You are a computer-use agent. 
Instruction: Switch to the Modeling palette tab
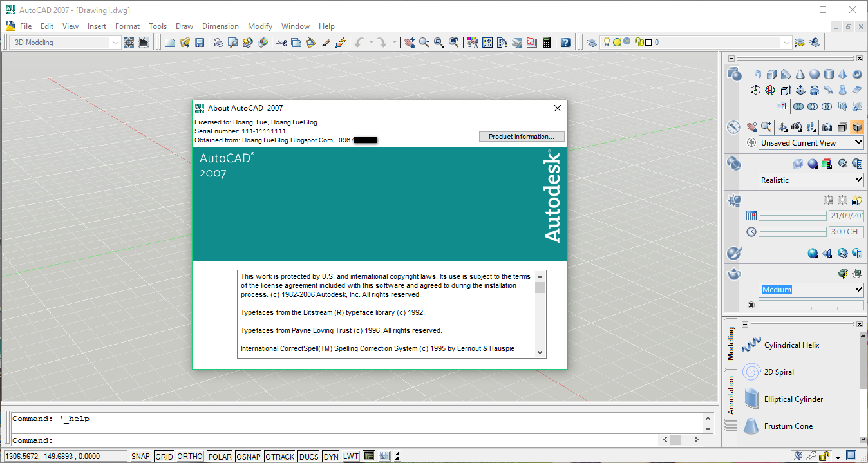pos(730,344)
